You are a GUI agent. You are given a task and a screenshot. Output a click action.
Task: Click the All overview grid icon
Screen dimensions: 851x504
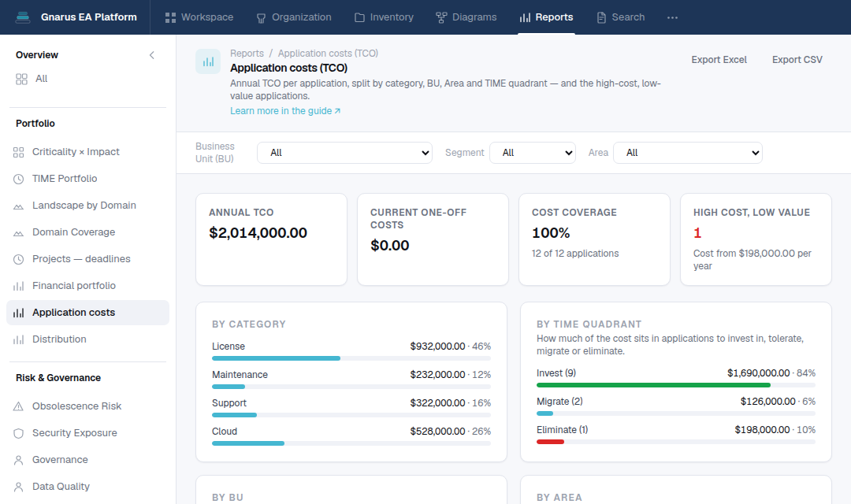click(x=22, y=80)
